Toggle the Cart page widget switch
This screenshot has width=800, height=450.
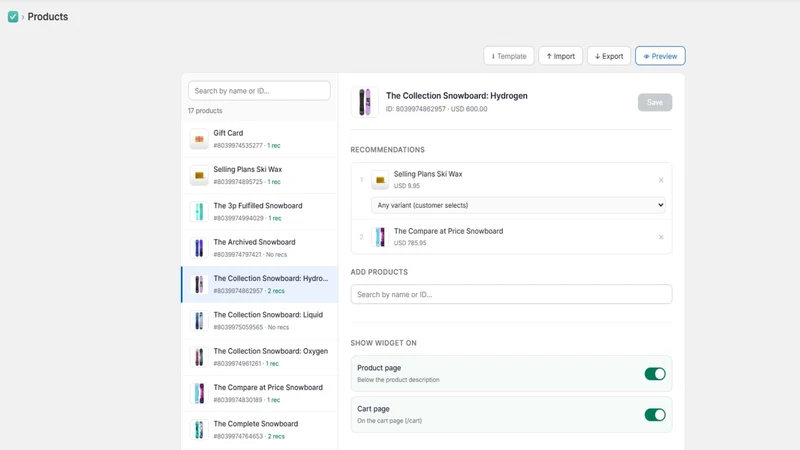coord(655,415)
